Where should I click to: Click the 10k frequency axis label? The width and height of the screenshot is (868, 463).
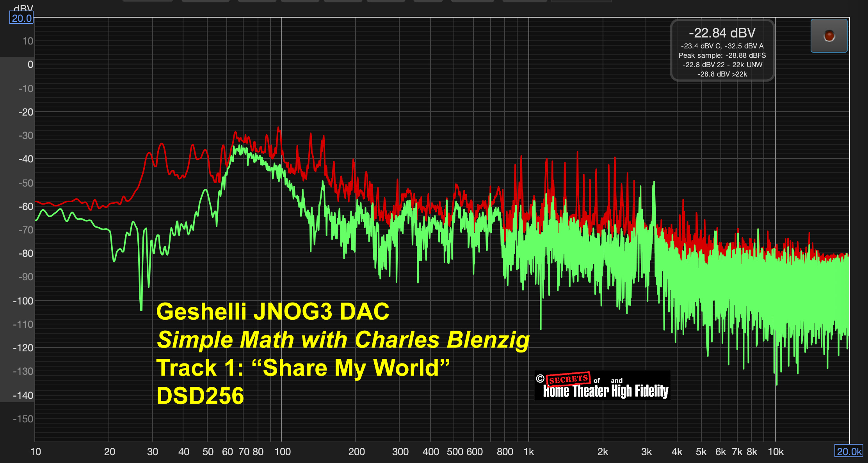[776, 452]
